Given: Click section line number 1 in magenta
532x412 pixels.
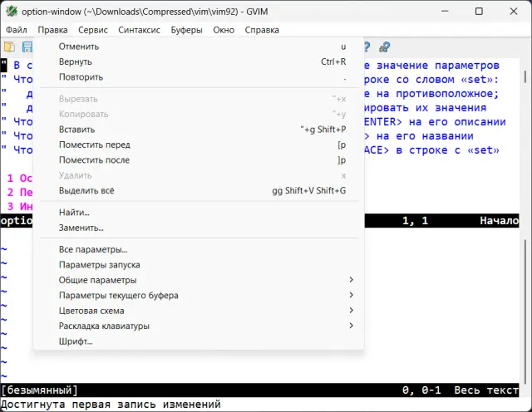Looking at the screenshot, I should pos(10,179).
